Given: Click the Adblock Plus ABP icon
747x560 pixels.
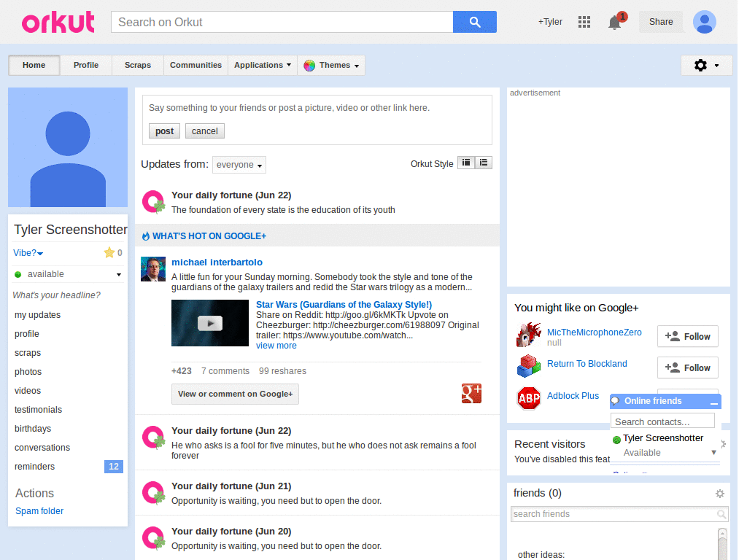Looking at the screenshot, I should click(529, 398).
